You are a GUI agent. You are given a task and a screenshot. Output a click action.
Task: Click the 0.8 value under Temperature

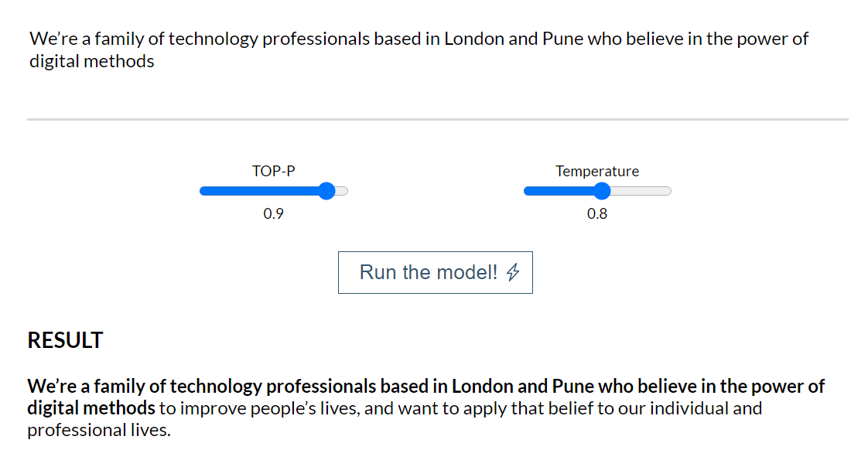click(x=597, y=213)
